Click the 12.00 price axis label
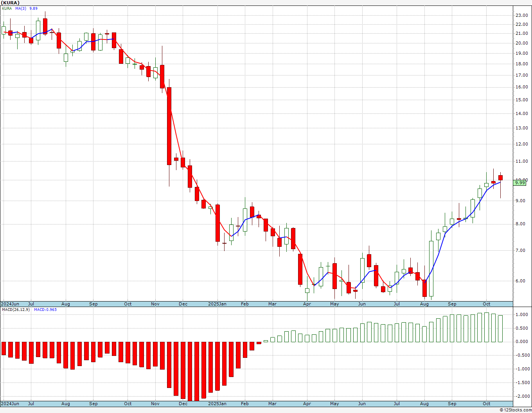The height and width of the screenshot is (413, 532). click(x=521, y=144)
